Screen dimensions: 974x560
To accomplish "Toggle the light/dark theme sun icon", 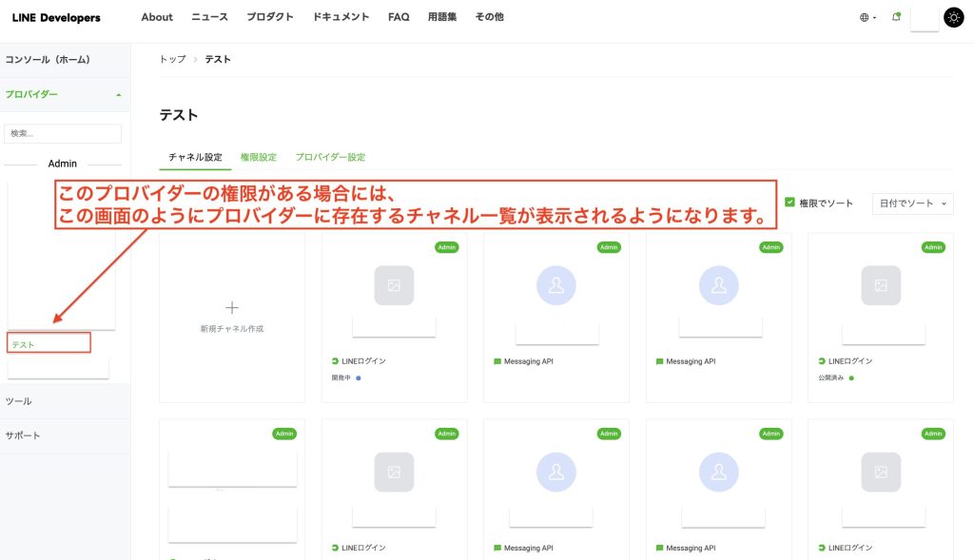I will click(x=953, y=17).
